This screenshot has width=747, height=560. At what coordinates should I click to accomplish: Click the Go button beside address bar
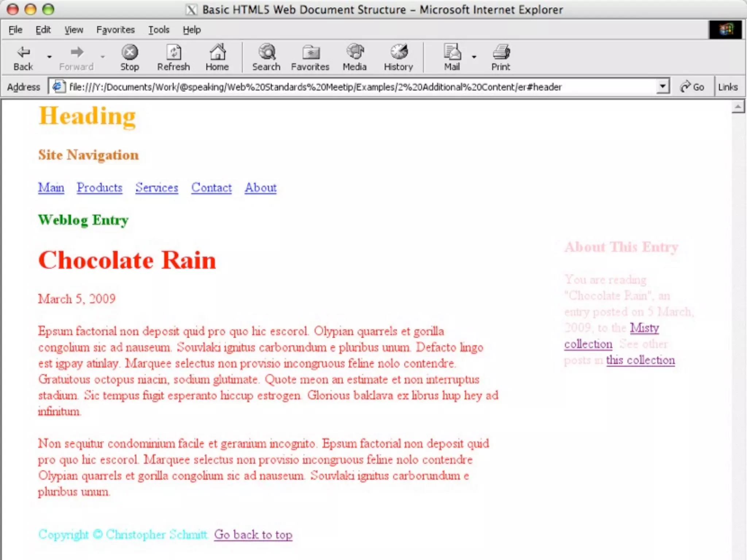[692, 87]
